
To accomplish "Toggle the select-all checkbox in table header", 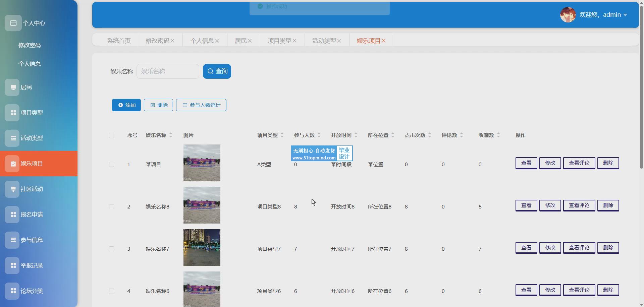I will 111,135.
